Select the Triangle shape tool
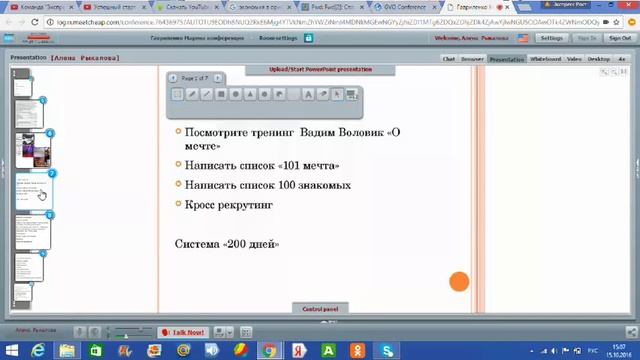The height and width of the screenshot is (360, 640). [250, 94]
